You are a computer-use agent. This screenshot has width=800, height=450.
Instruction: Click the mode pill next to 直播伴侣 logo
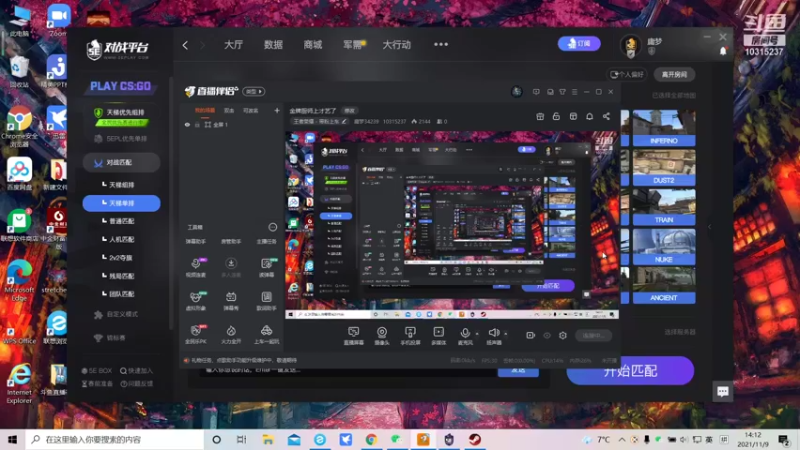pyautogui.click(x=254, y=91)
